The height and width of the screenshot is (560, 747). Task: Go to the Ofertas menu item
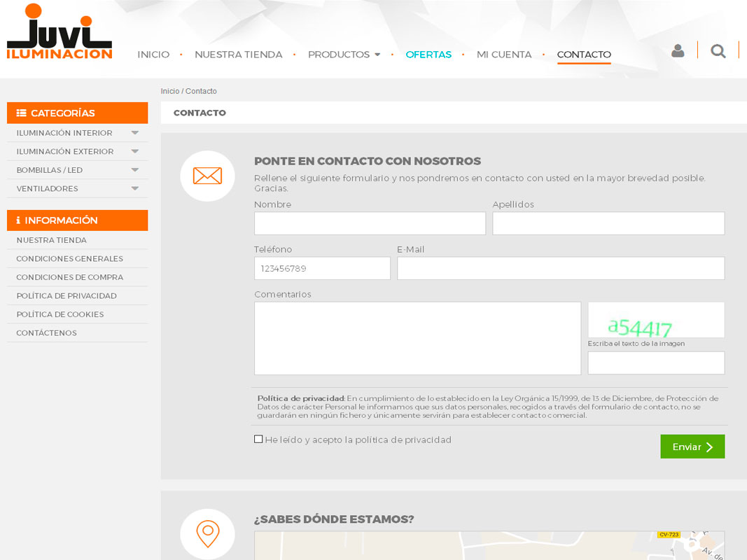click(x=428, y=55)
